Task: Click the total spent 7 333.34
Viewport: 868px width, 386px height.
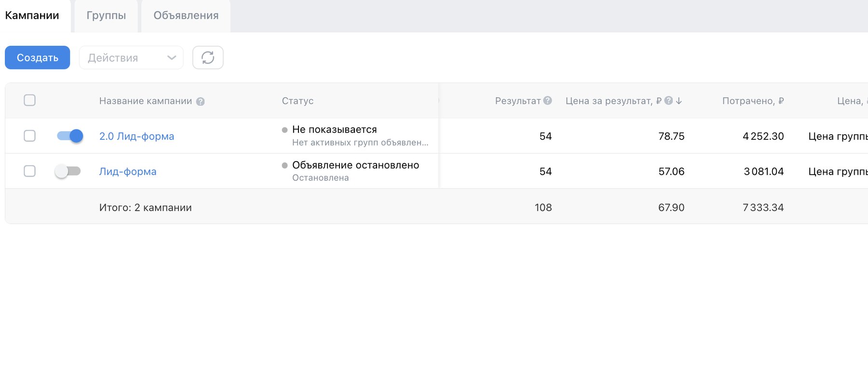Action: 763,207
